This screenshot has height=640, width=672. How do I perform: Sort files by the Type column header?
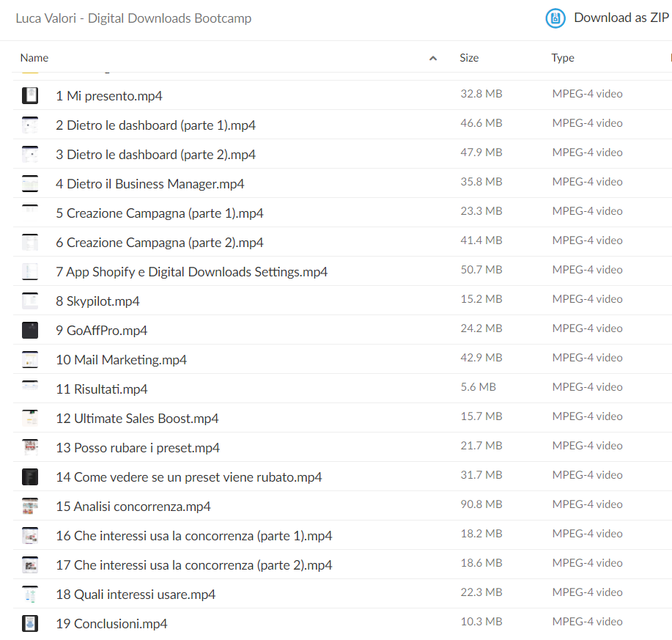pos(563,58)
